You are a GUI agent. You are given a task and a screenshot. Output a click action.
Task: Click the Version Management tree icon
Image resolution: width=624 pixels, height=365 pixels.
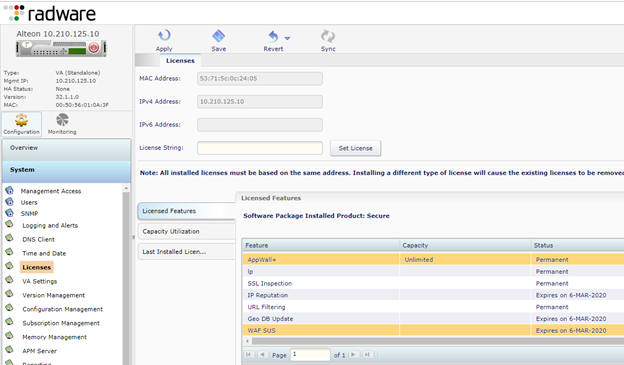coord(10,294)
